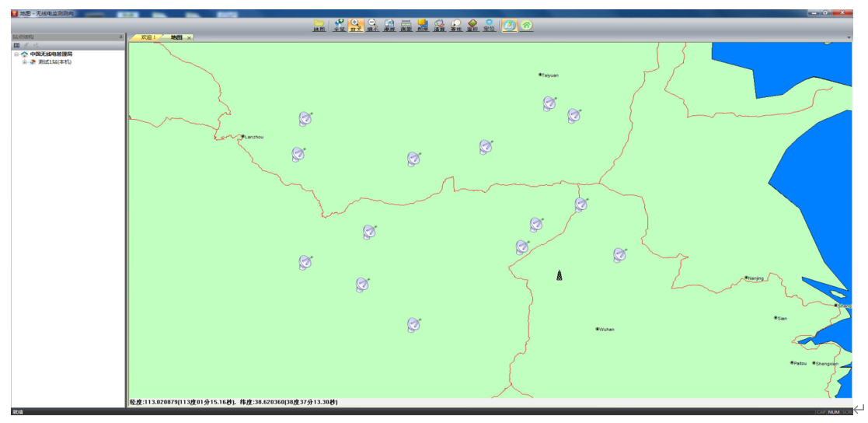Collapse the 中国无线电管理局 tree node
This screenshot has width=868, height=423.
point(16,54)
